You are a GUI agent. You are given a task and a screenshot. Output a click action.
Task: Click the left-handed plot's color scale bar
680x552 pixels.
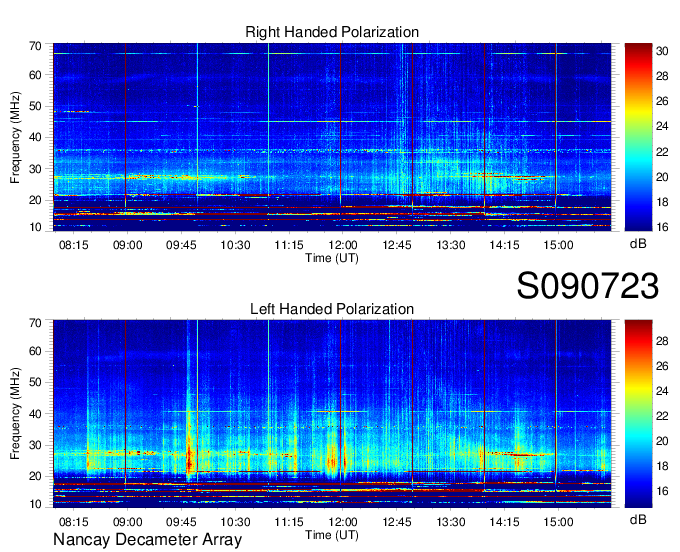[x=638, y=414]
